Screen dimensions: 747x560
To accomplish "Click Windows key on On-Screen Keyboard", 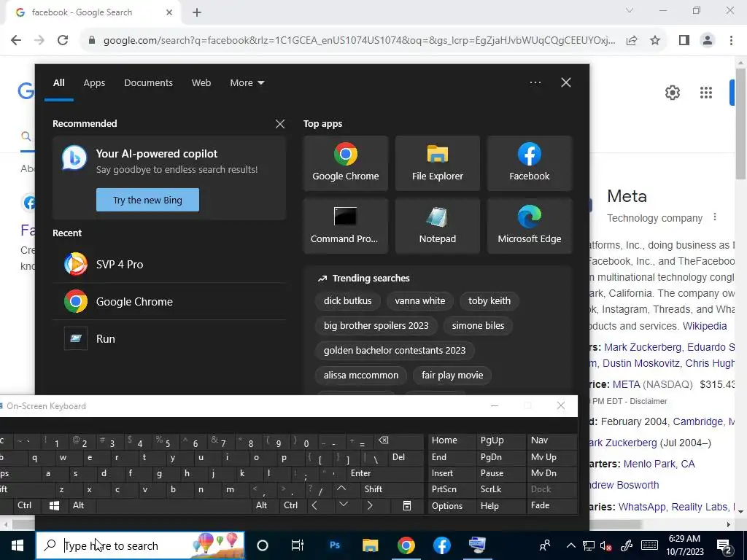I will pyautogui.click(x=54, y=506).
